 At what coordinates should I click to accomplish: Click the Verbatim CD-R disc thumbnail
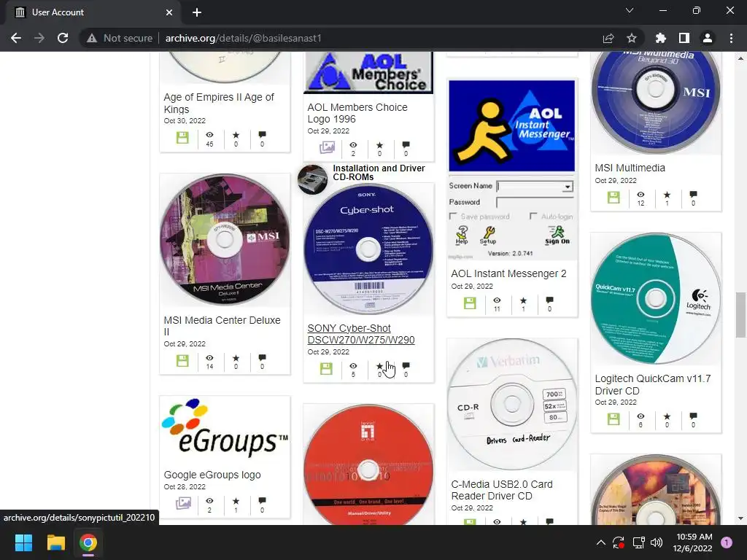(511, 405)
